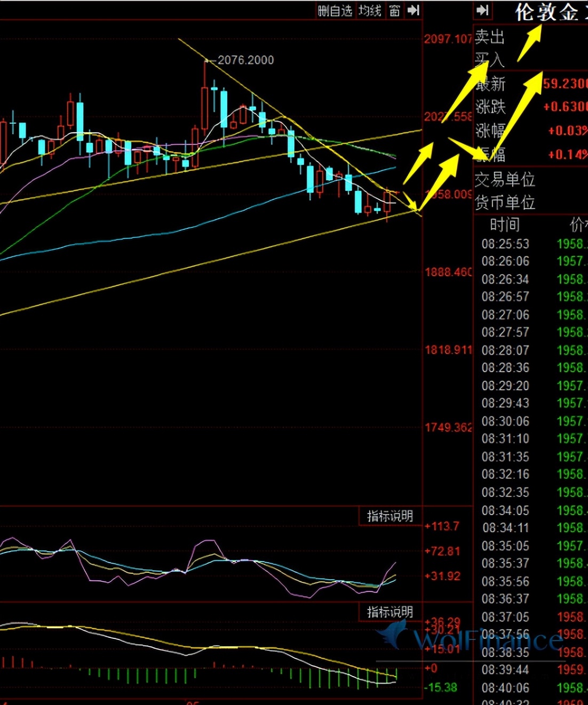Image resolution: width=588 pixels, height=705 pixels.
Task: Toggle the 均线 moving-average lines button
Action: pyautogui.click(x=369, y=11)
